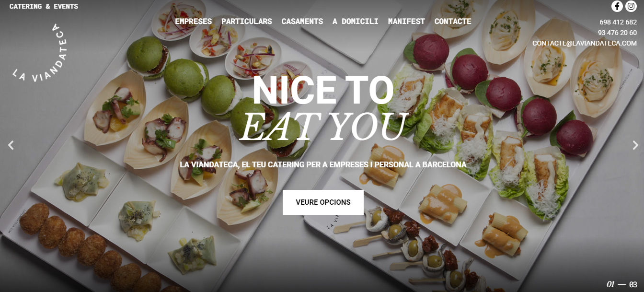Click the Nice To Eat You headline
Viewport: 644px width, 292px height.
tap(323, 108)
